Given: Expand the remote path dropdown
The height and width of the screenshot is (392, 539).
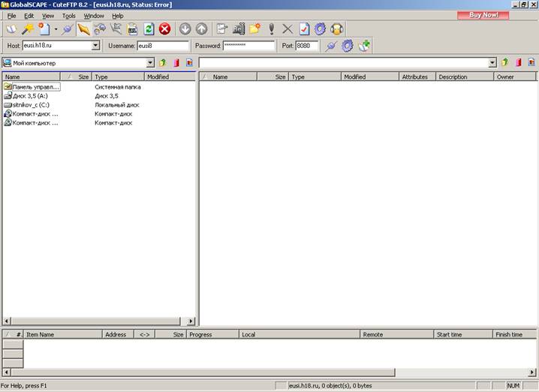Looking at the screenshot, I should tap(492, 63).
